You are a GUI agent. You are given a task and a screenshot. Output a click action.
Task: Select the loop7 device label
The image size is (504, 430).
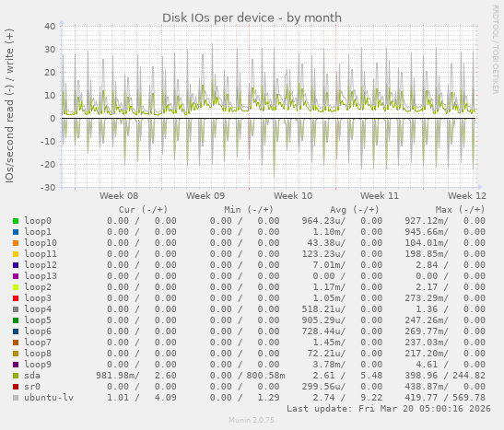(38, 343)
